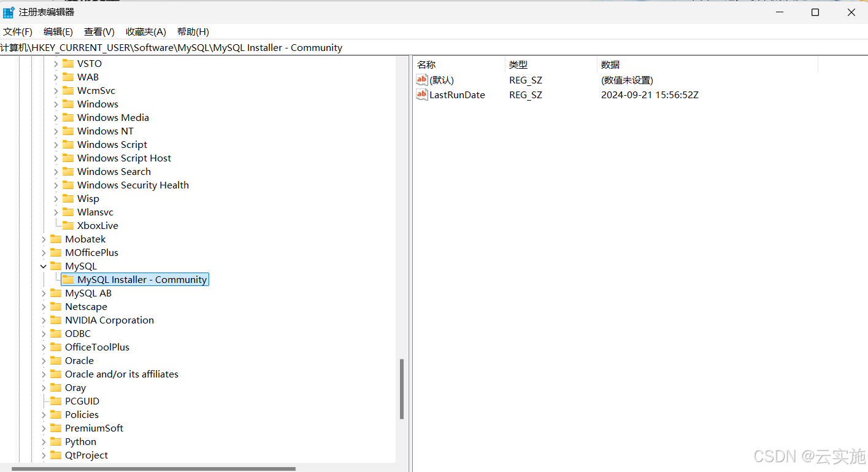This screenshot has height=472, width=868.
Task: Click the (数值未设置) data cell
Action: tap(627, 80)
